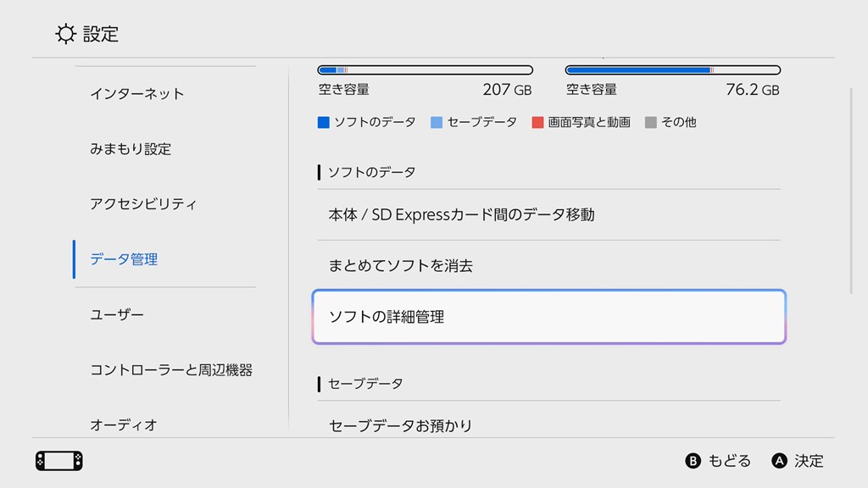Open ユーザー settings category
The height and width of the screenshot is (488, 868).
click(117, 314)
